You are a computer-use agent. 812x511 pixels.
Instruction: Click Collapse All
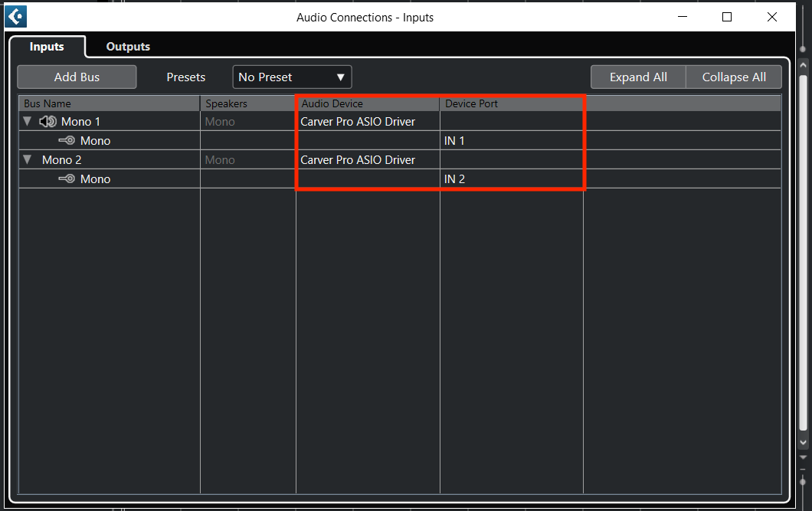click(x=733, y=77)
